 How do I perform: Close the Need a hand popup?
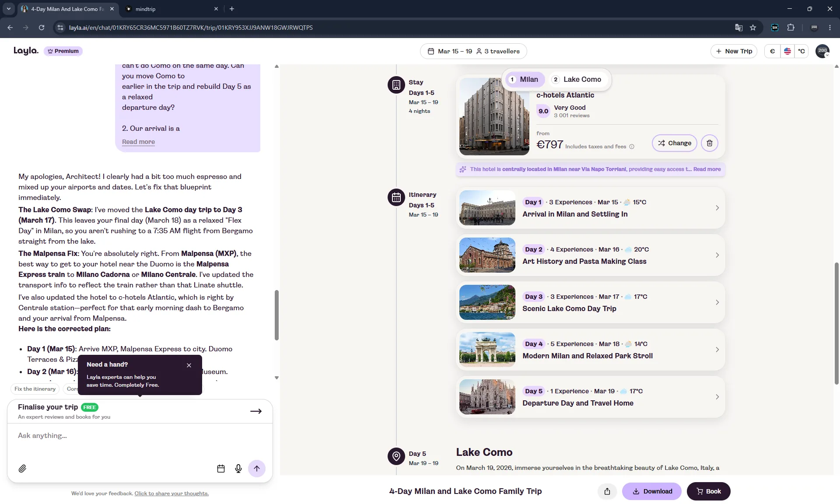point(189,365)
